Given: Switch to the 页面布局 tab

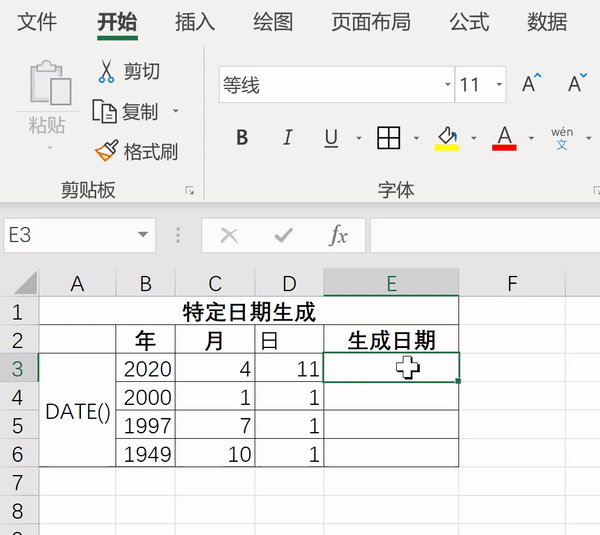Looking at the screenshot, I should point(371,21).
